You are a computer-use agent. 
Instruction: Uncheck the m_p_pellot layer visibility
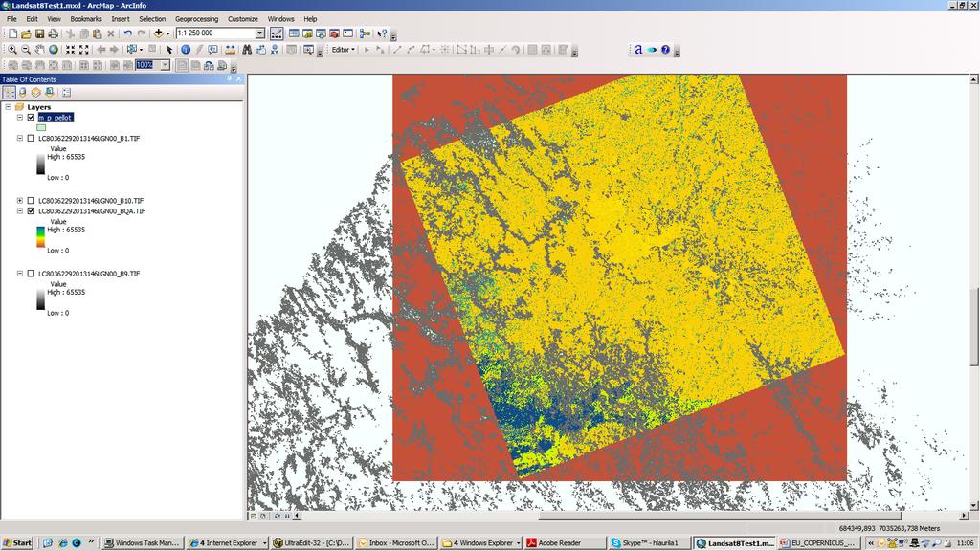click(x=31, y=118)
